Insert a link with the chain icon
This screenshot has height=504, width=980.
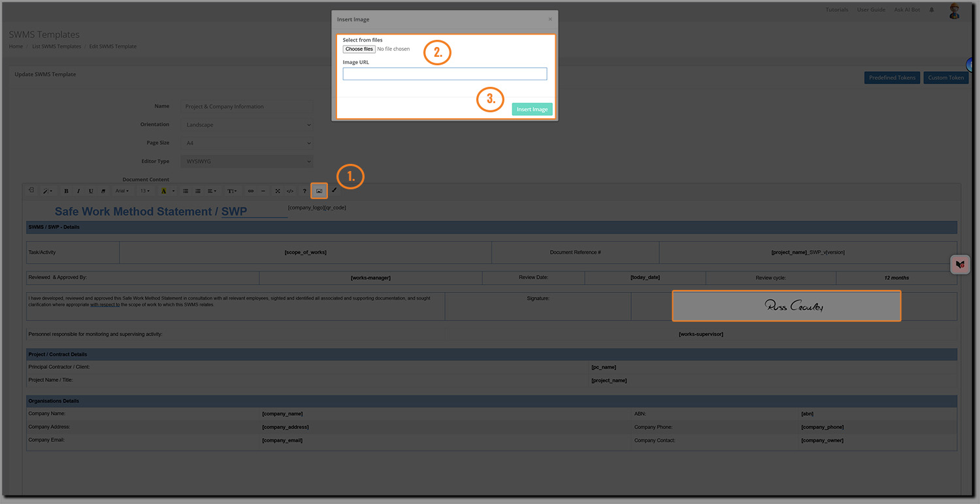coord(250,191)
